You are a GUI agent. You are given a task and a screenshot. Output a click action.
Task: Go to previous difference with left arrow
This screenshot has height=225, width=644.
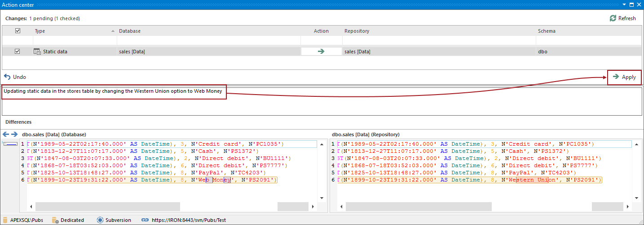(x=6, y=134)
